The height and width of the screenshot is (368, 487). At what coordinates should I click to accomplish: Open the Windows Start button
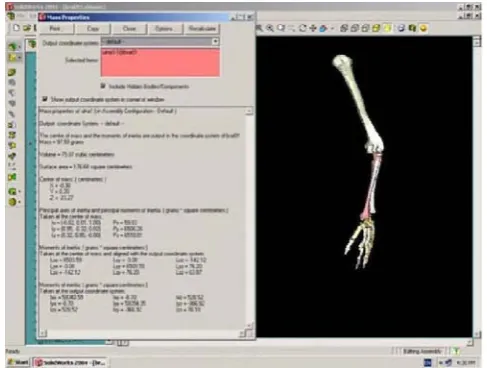18,362
